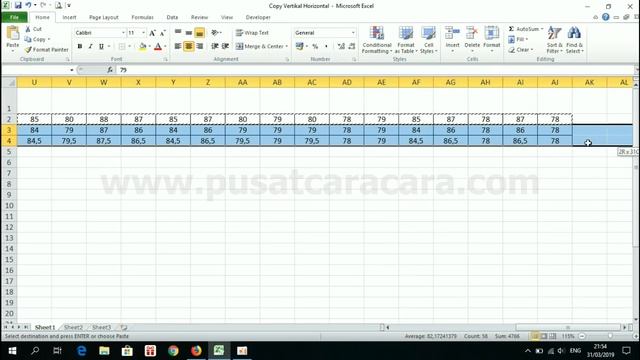The width and height of the screenshot is (640, 360).
Task: Apply Comma Style format
Action: (326, 47)
